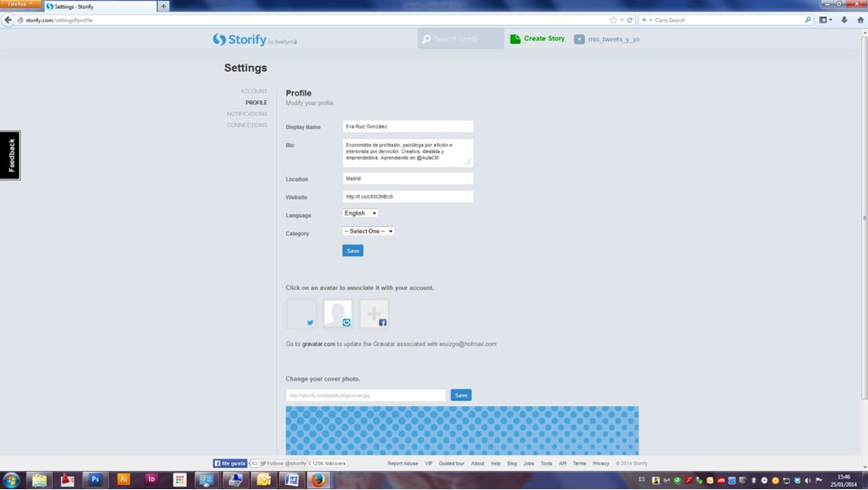The image size is (868, 490).
Task: Open Photoshop from the taskbar
Action: click(95, 479)
